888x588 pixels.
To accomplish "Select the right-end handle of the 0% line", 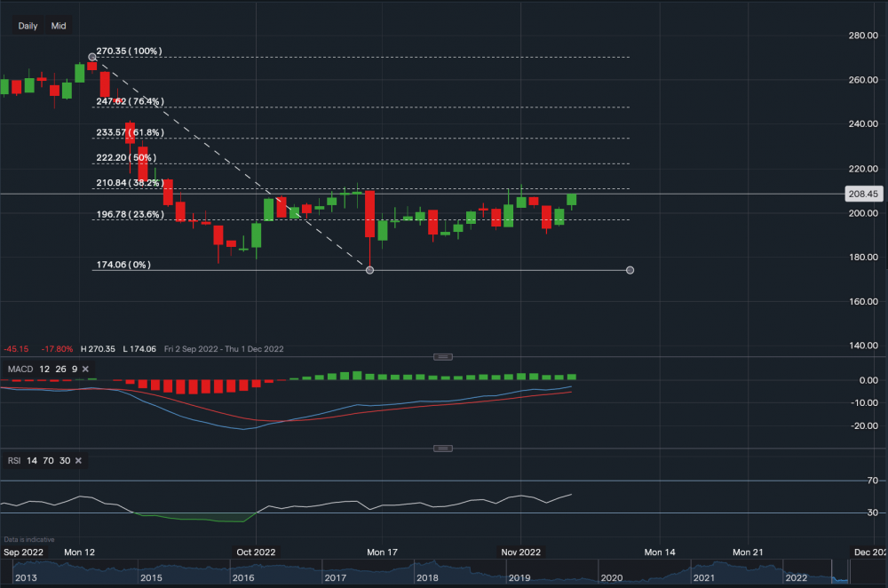I will click(630, 269).
